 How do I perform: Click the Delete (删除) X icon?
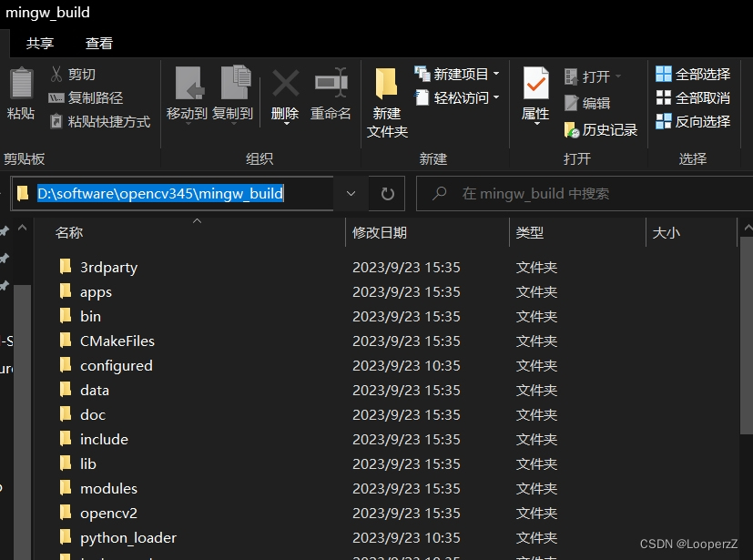point(285,84)
